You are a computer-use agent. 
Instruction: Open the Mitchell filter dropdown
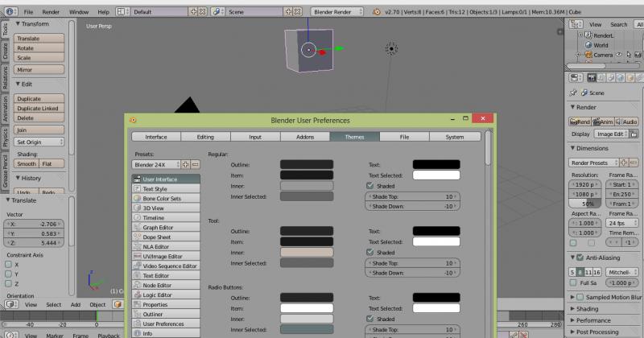pos(621,272)
